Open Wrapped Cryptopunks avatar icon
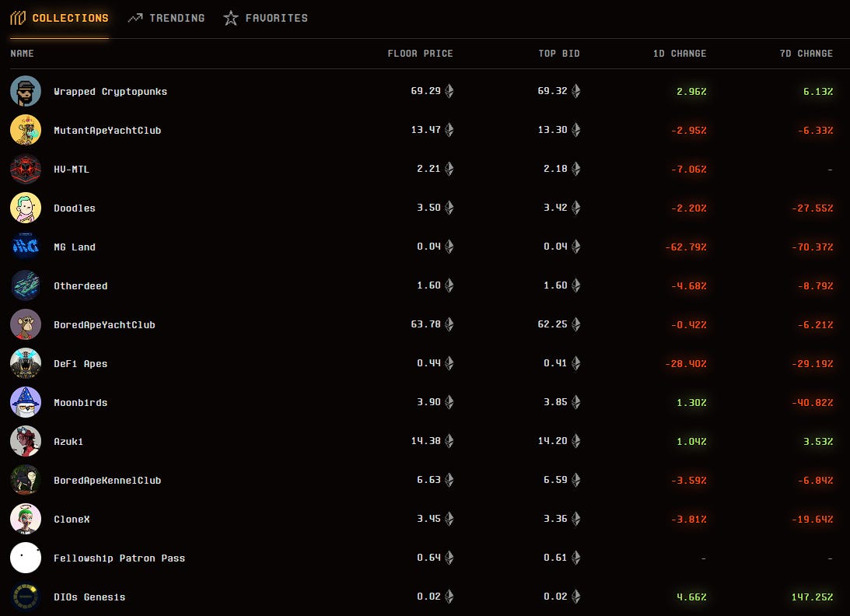 pyautogui.click(x=26, y=91)
